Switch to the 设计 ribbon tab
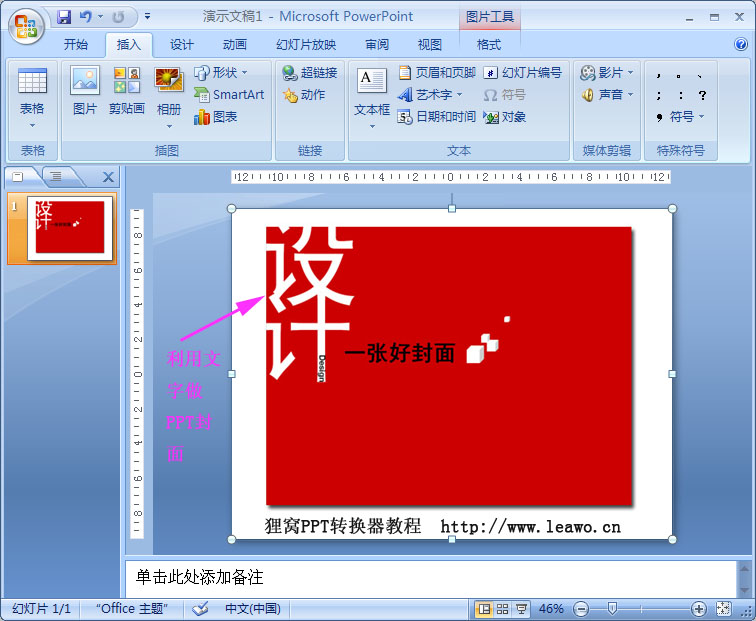This screenshot has width=756, height=621. (x=181, y=45)
